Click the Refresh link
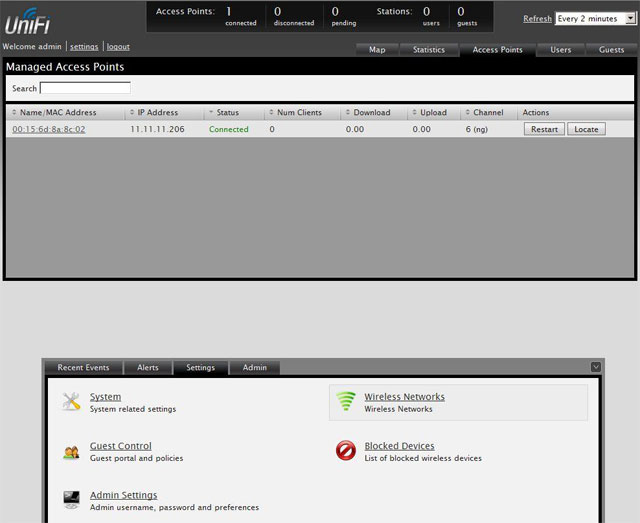Image resolution: width=640 pixels, height=523 pixels. coord(537,19)
